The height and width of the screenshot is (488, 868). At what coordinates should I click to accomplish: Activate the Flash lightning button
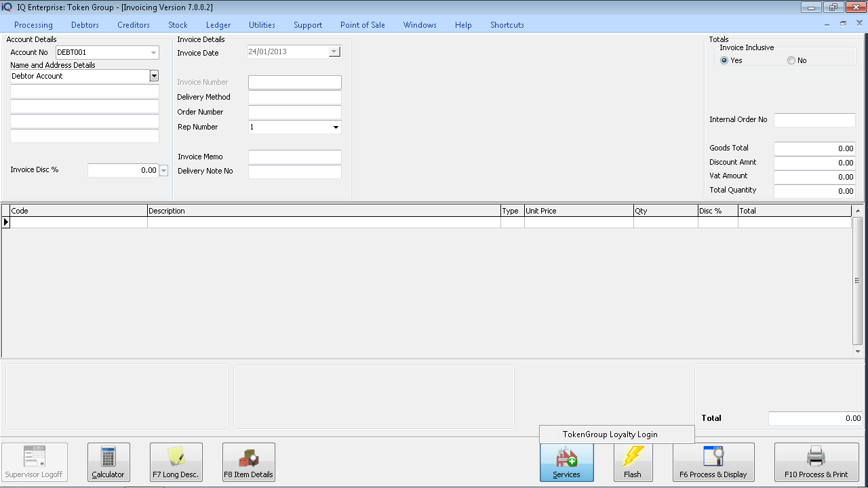pyautogui.click(x=633, y=462)
